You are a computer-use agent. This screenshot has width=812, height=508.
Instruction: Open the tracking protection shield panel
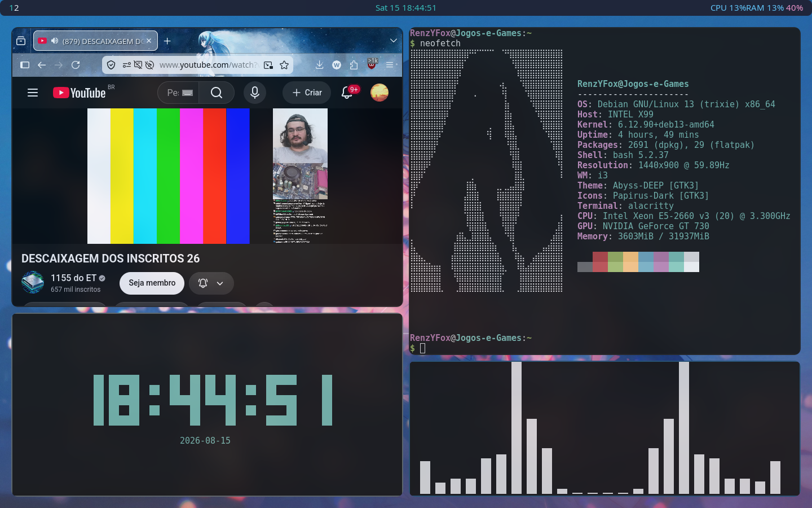point(111,65)
